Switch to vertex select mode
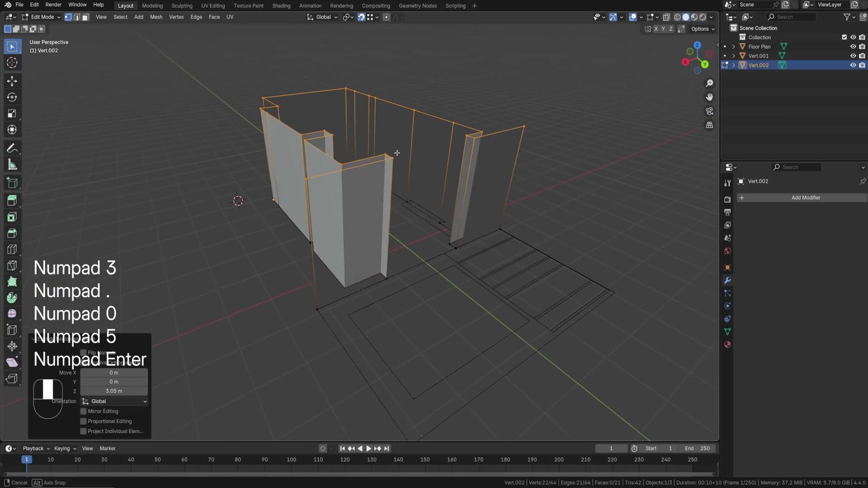Screen dimensions: 868x488 pyautogui.click(x=68, y=17)
